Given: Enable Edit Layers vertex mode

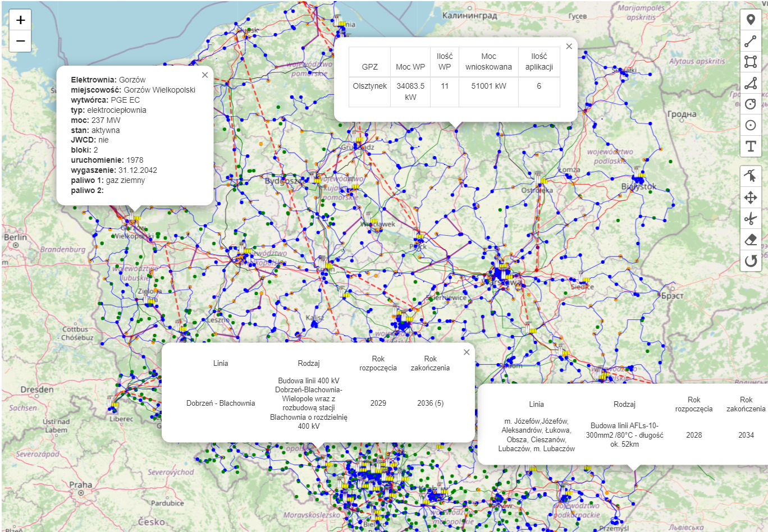Looking at the screenshot, I should [x=751, y=176].
